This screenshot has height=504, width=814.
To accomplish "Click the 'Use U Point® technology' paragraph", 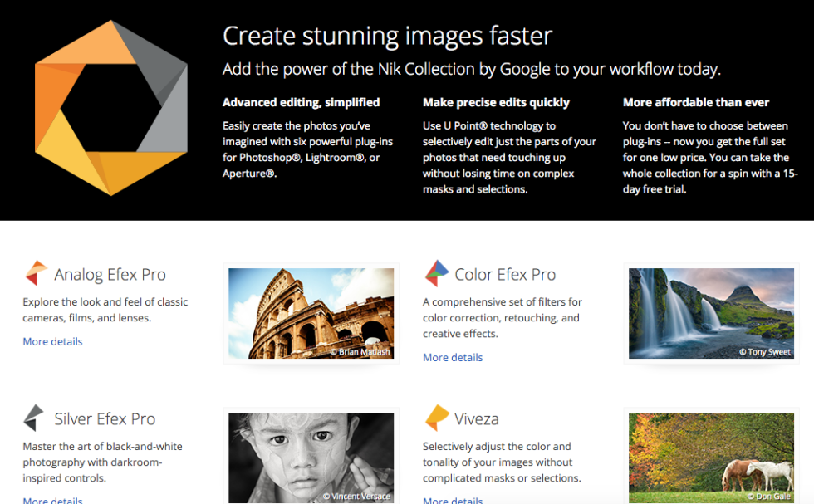I will [x=509, y=157].
